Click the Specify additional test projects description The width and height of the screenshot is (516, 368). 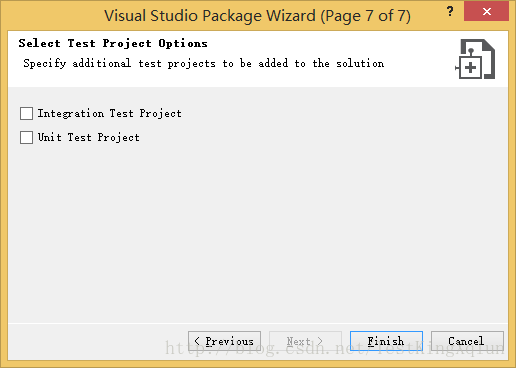204,63
